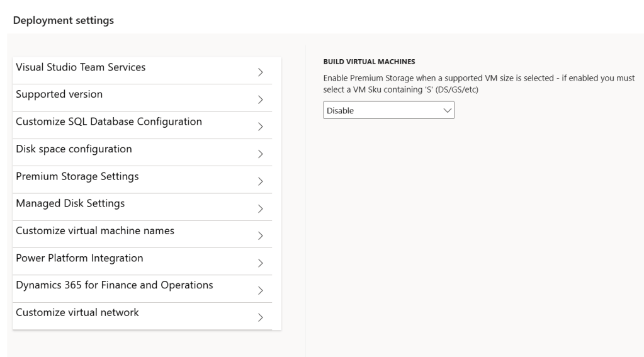Image resolution: width=644 pixels, height=357 pixels.
Task: Click chevron next to Visual Studio Team Services
Action: [x=260, y=72]
